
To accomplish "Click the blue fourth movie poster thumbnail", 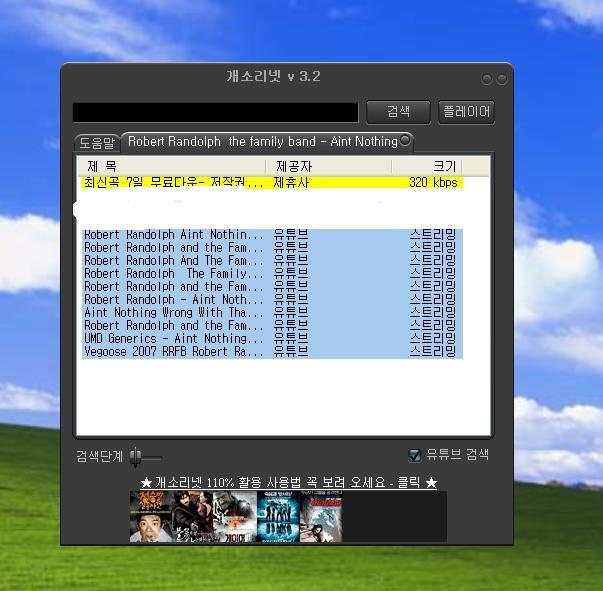I will pos(278,516).
